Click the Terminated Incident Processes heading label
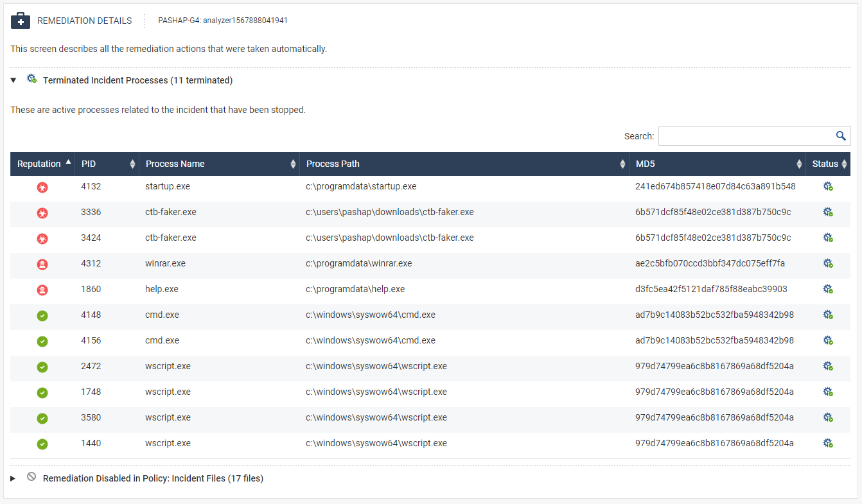This screenshot has height=504, width=862. [x=137, y=80]
